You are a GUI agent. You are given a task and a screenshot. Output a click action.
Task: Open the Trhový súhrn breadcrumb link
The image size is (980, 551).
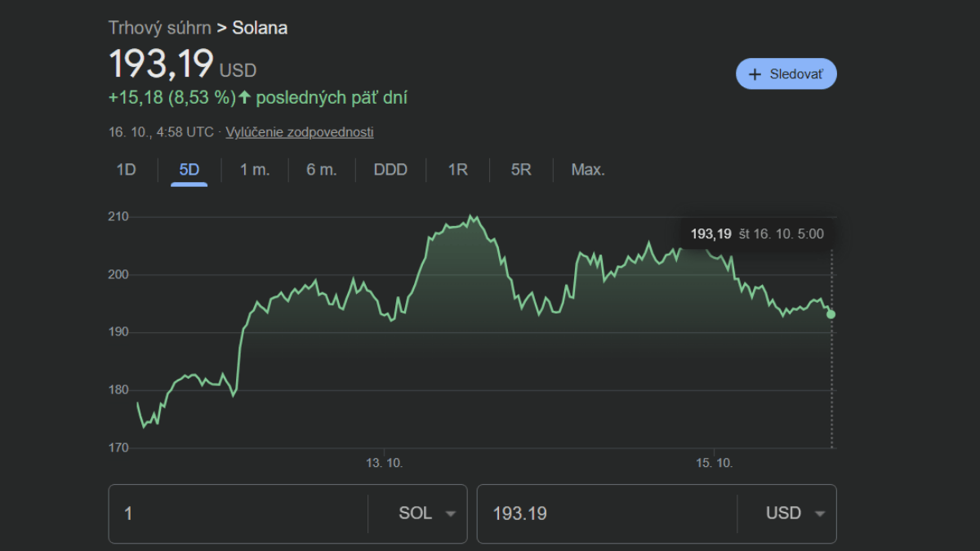[x=160, y=28]
